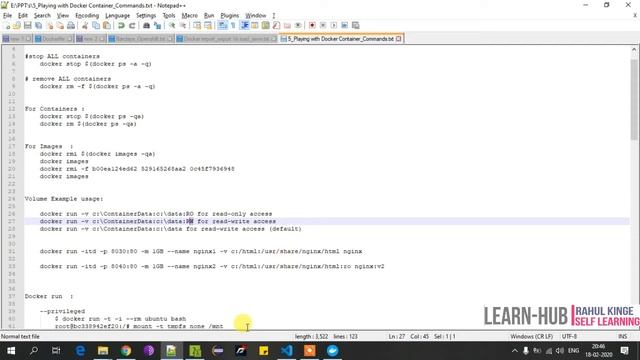Switch to the new 2 tab
This screenshot has height=360, width=640.
click(90, 39)
